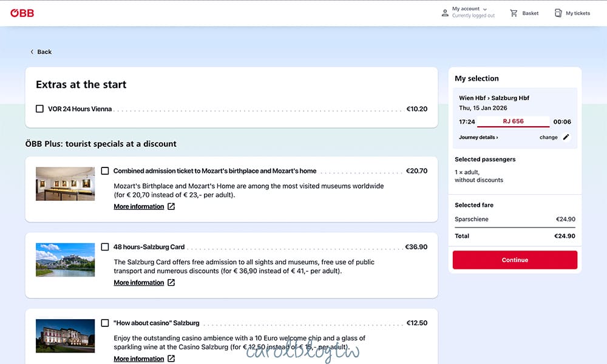Enable the "How about casino" Salzburg checkbox
This screenshot has height=364, width=607.
tap(105, 323)
